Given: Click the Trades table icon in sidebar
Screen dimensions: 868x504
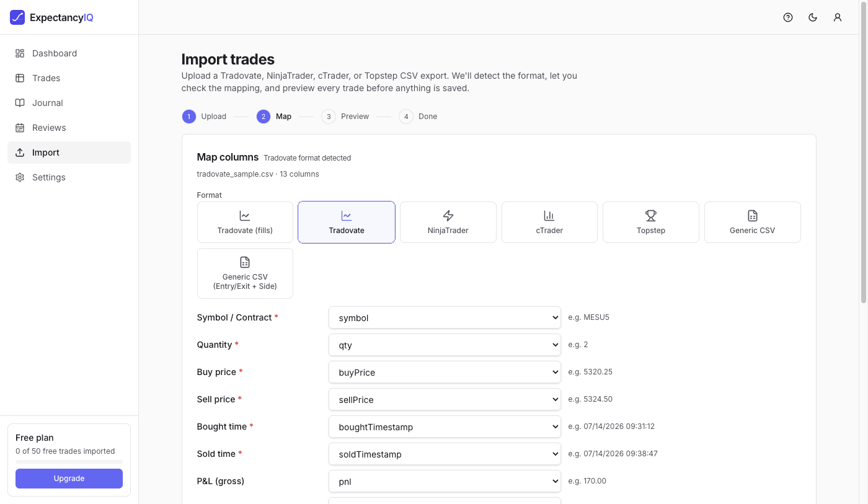Looking at the screenshot, I should pyautogui.click(x=20, y=78).
